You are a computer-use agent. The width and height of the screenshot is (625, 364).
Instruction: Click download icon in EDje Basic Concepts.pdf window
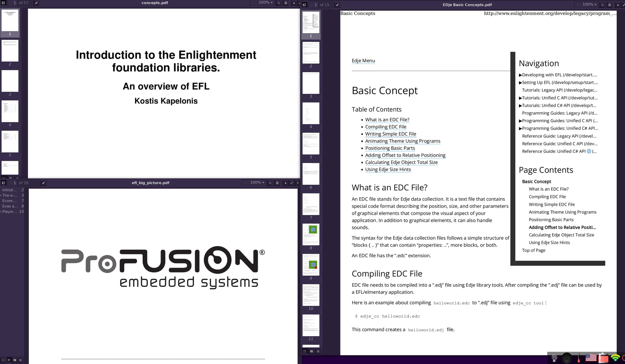(x=618, y=5)
